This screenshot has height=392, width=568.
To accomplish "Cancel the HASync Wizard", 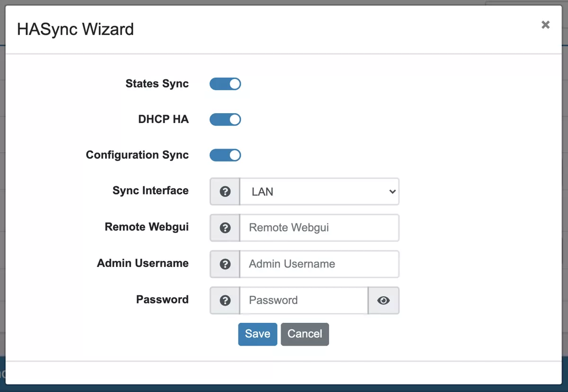I will pyautogui.click(x=305, y=334).
